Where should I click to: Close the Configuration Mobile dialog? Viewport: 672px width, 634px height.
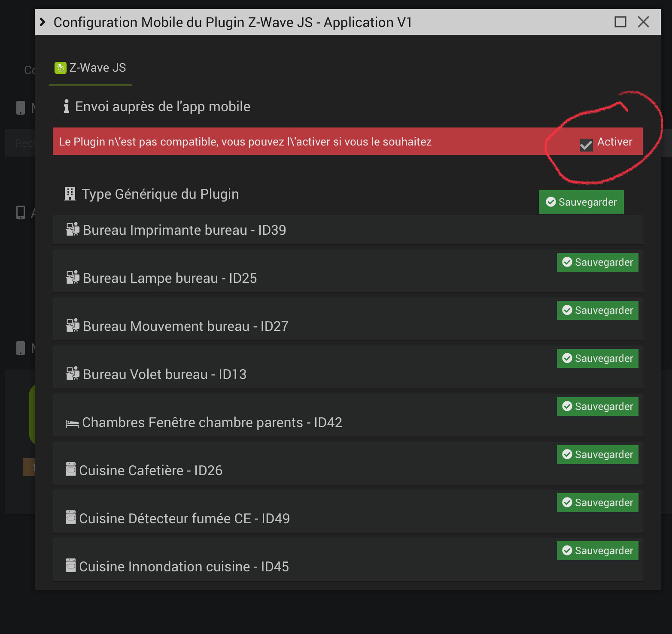pos(643,22)
